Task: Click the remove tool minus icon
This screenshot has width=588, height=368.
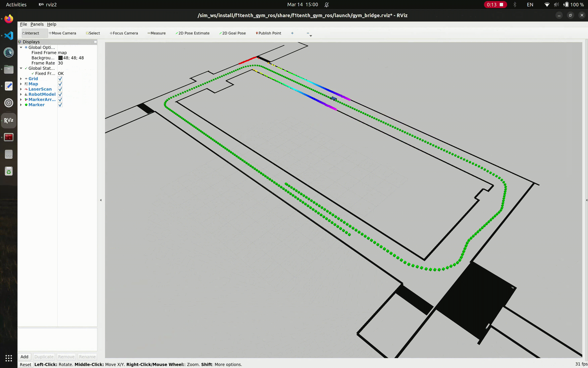Action: (x=308, y=33)
